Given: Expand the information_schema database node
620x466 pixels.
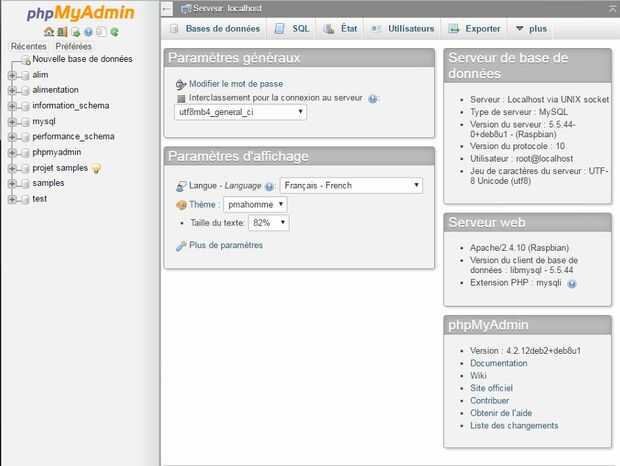Looking at the screenshot, I should (x=12, y=106).
